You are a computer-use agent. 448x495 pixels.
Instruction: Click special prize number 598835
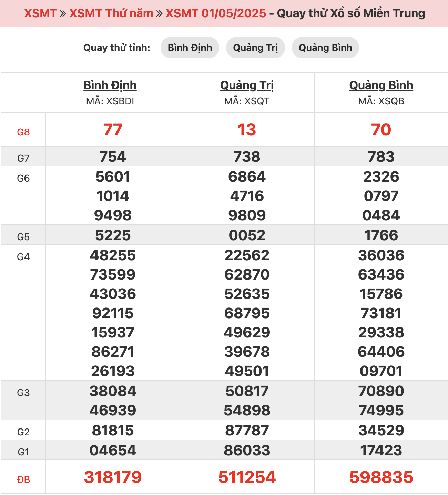[381, 477]
